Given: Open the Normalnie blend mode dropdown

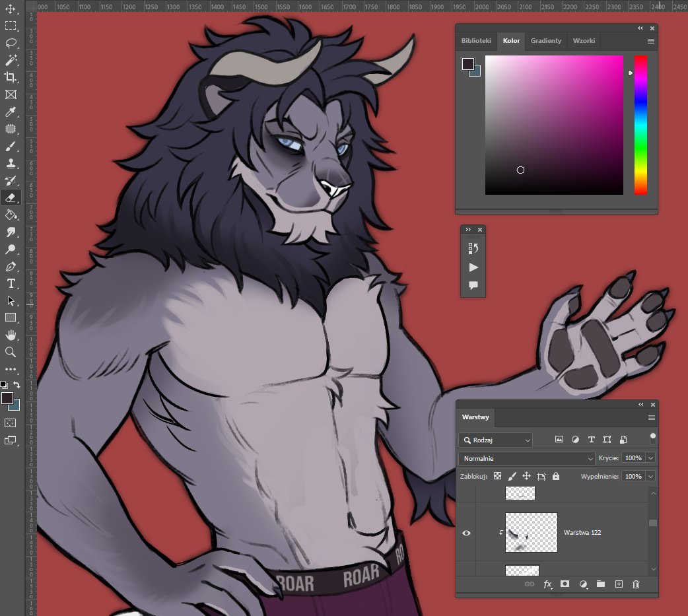Looking at the screenshot, I should tap(526, 458).
